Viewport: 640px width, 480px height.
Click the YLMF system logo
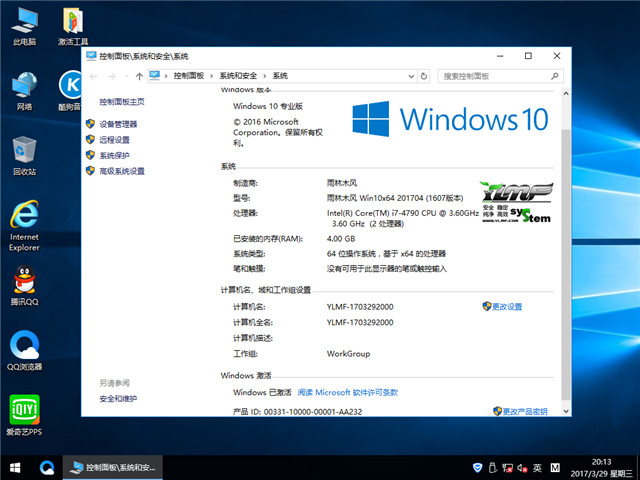(x=517, y=202)
